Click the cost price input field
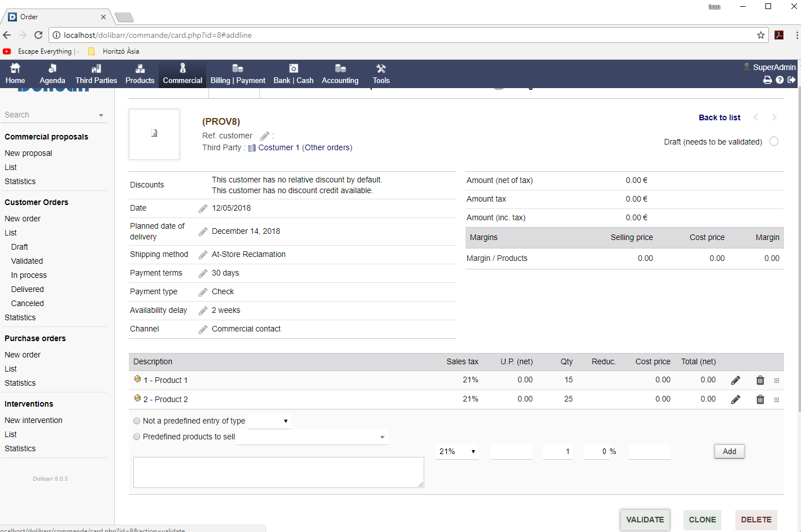 click(x=650, y=452)
